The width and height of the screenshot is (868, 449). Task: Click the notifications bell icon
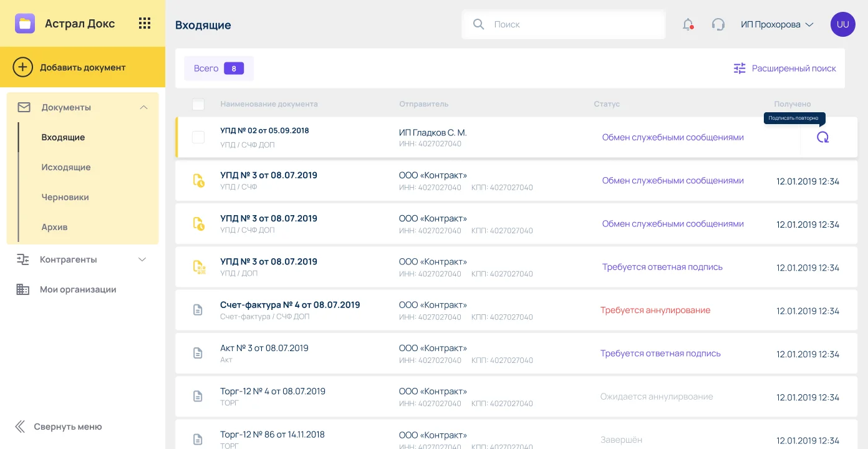pyautogui.click(x=688, y=24)
